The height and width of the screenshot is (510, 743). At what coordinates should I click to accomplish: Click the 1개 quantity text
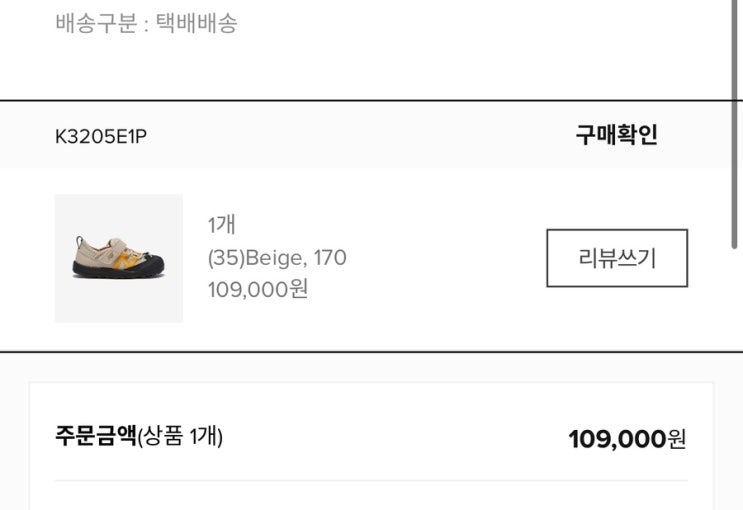point(222,225)
